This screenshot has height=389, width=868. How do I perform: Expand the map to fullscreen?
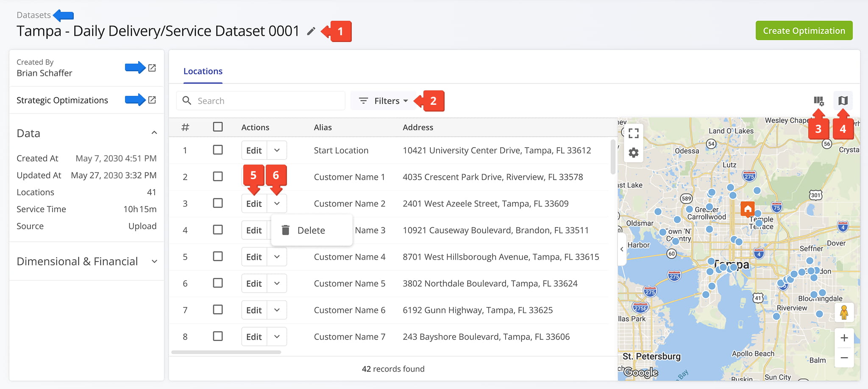point(634,133)
